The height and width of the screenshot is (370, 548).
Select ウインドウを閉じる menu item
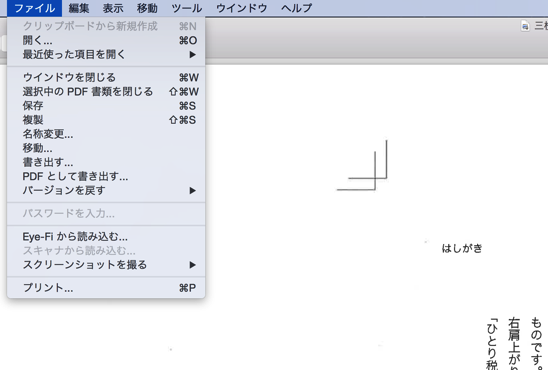pyautogui.click(x=106, y=77)
